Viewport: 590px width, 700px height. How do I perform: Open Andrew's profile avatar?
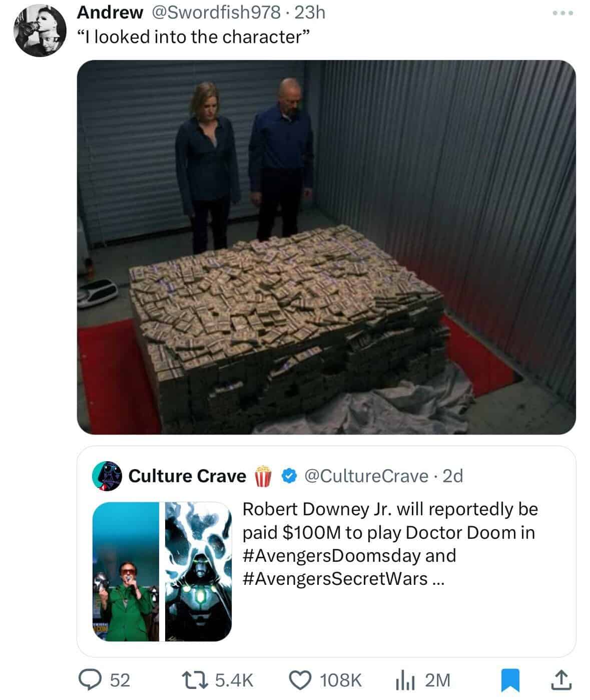tap(40, 30)
